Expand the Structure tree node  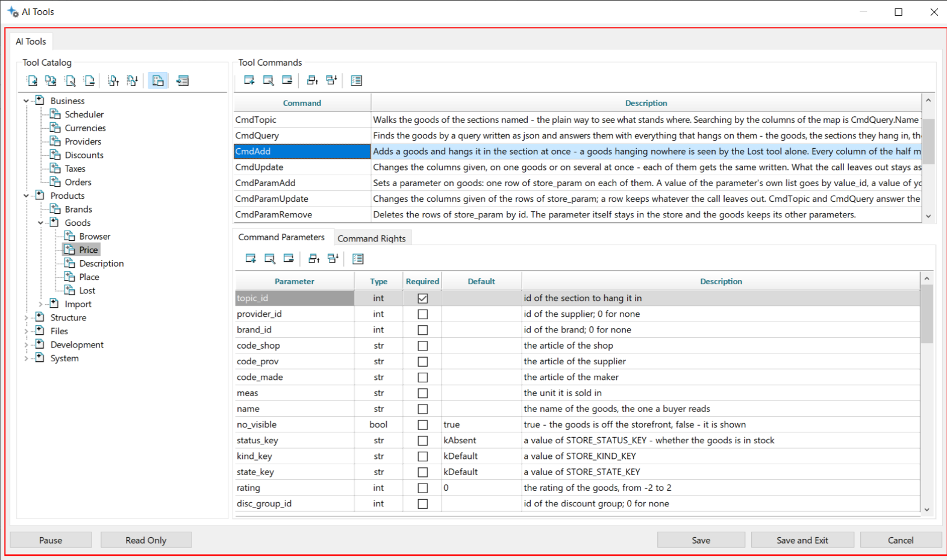(x=26, y=318)
